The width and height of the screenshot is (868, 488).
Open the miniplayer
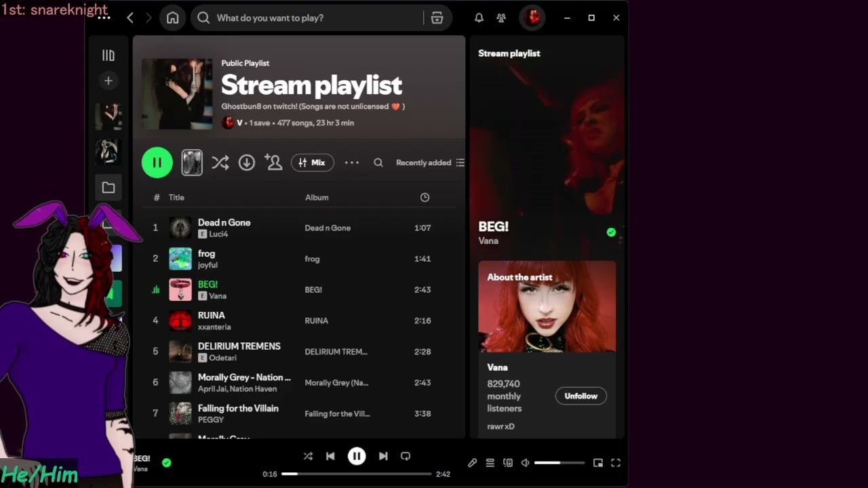pyautogui.click(x=598, y=463)
